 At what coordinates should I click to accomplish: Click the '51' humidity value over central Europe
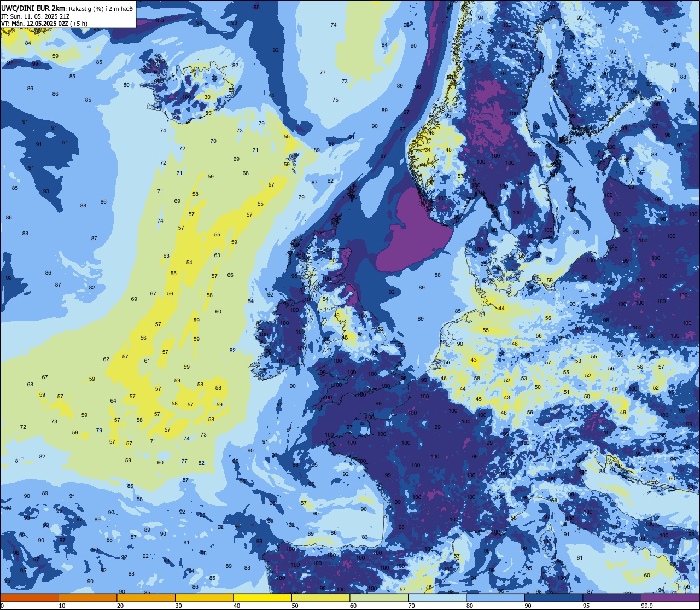tap(567, 392)
